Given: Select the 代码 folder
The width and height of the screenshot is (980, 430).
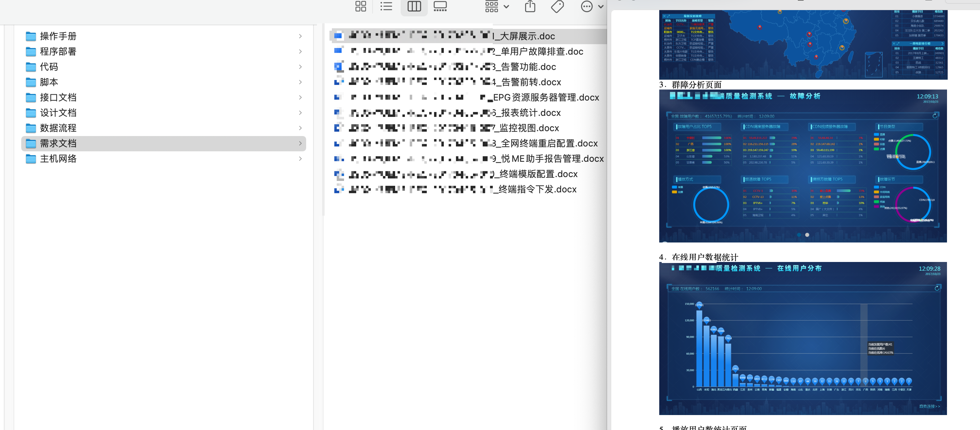Looking at the screenshot, I should click(49, 67).
